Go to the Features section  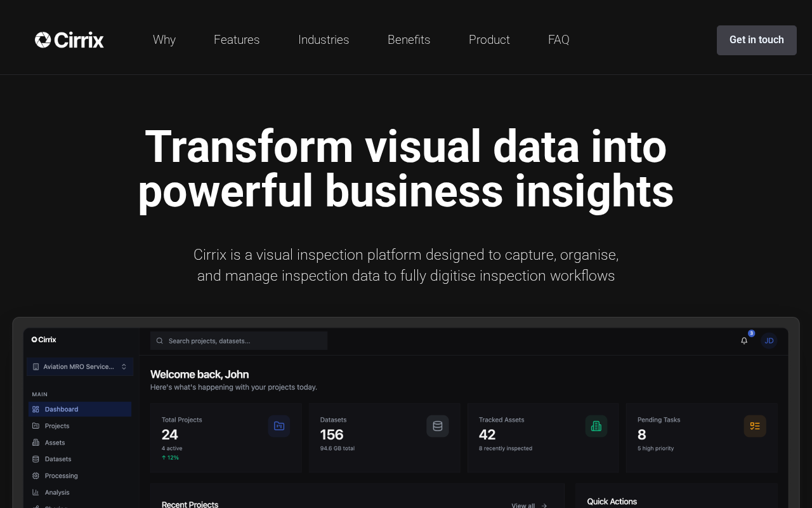pos(237,40)
